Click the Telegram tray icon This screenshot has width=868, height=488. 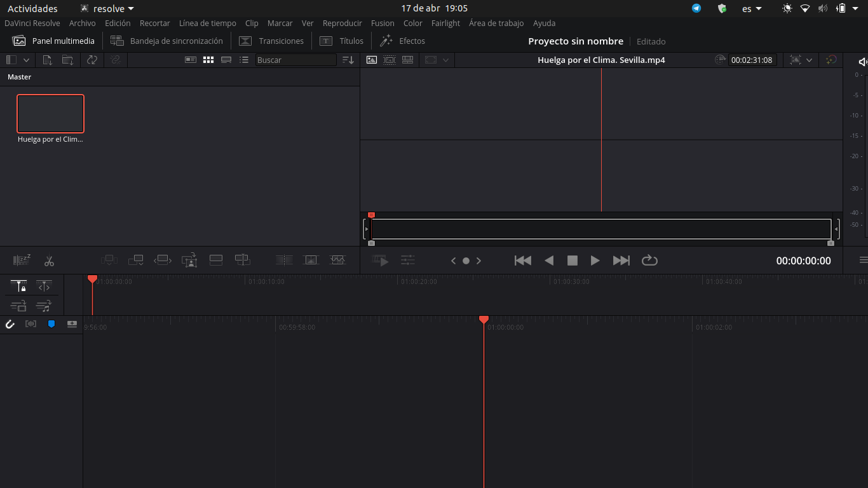(x=696, y=8)
